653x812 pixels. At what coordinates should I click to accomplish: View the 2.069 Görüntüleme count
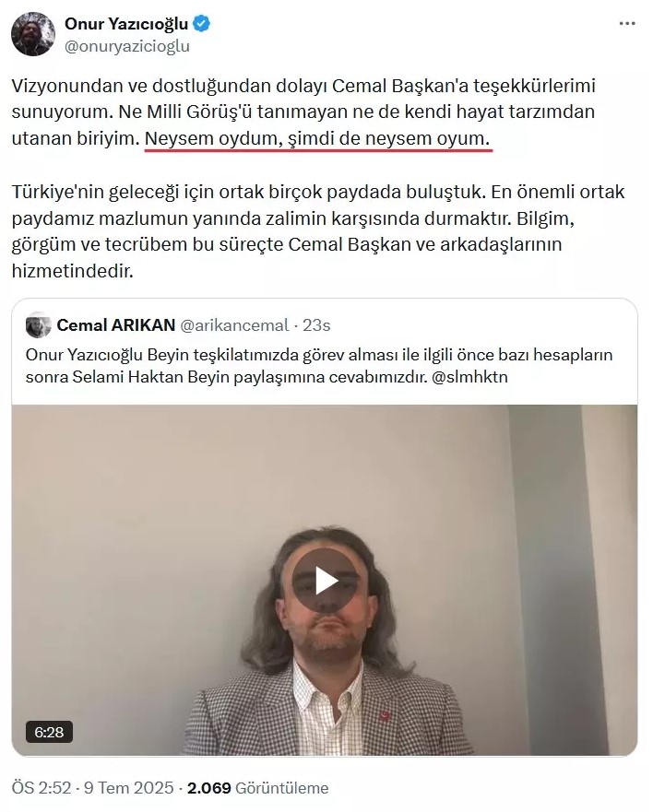257,788
